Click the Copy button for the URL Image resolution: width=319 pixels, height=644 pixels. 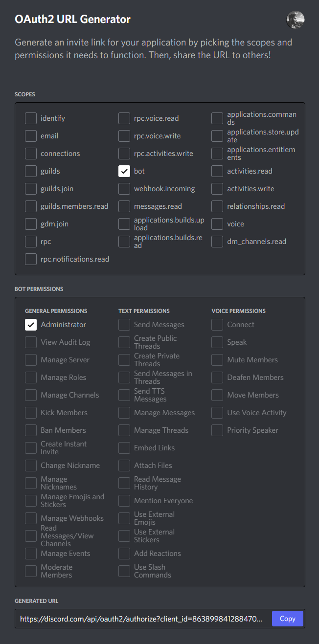tap(287, 619)
